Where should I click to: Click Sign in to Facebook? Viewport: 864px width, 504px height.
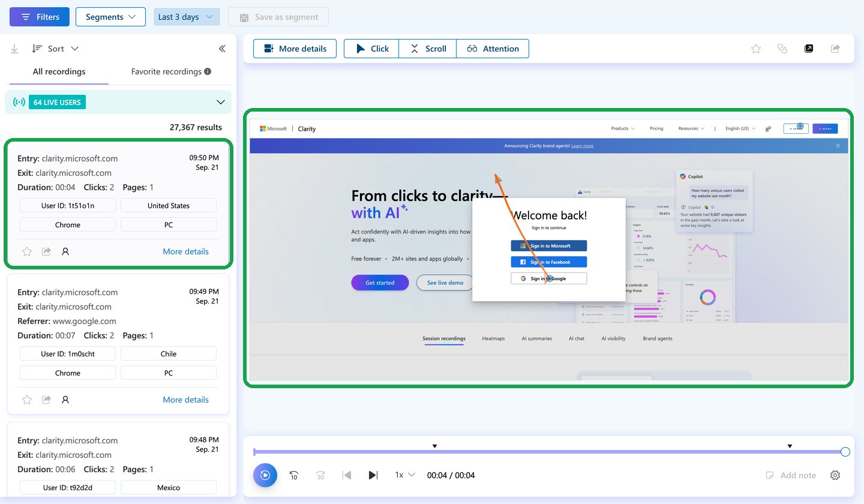[x=549, y=262]
